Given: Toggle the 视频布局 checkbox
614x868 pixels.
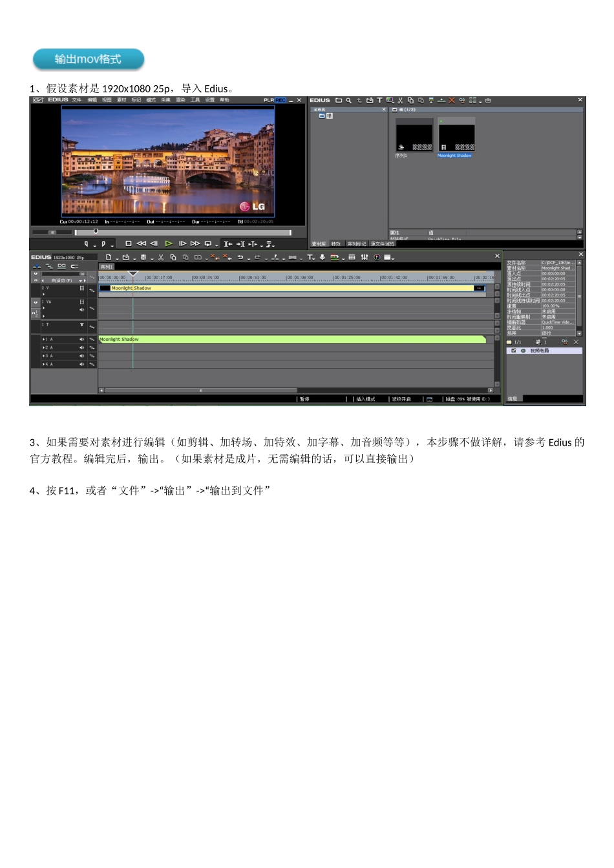Looking at the screenshot, I should (x=514, y=351).
